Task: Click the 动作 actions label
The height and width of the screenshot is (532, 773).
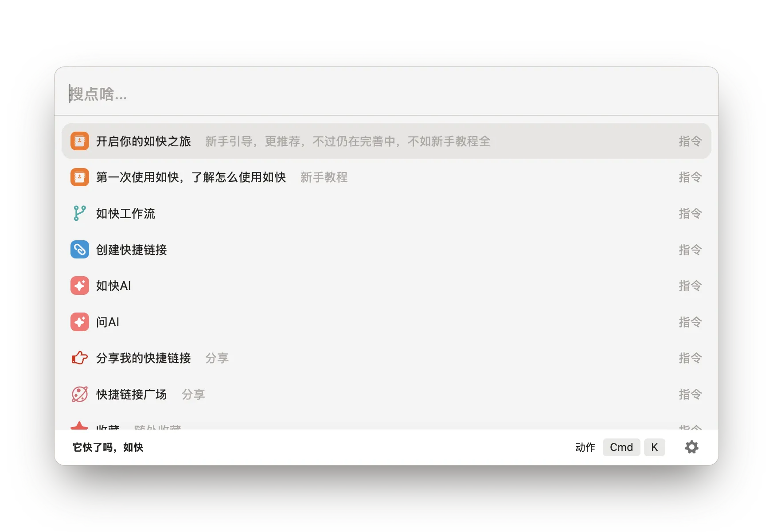Action: click(x=585, y=447)
